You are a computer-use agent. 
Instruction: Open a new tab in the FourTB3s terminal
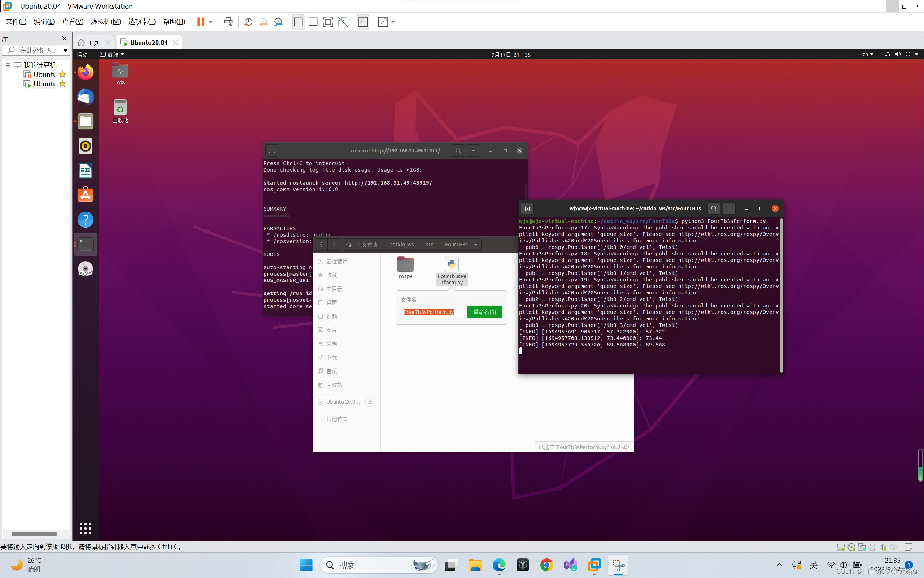point(527,208)
